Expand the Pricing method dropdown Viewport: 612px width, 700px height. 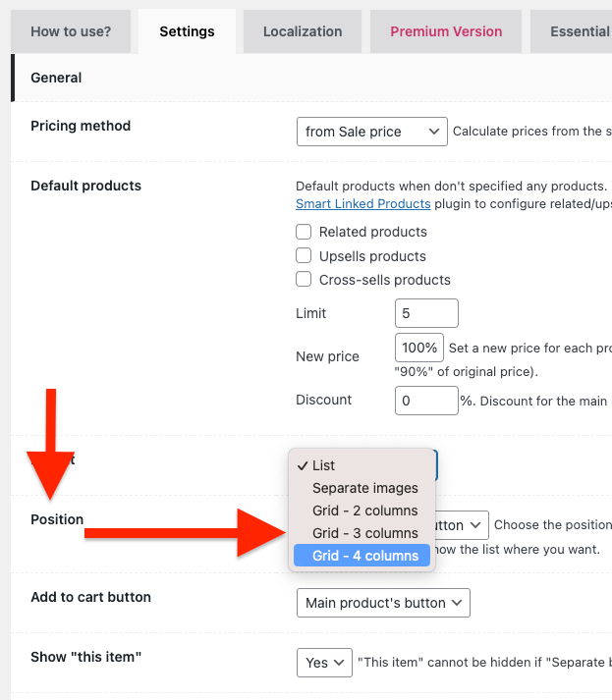tap(372, 132)
